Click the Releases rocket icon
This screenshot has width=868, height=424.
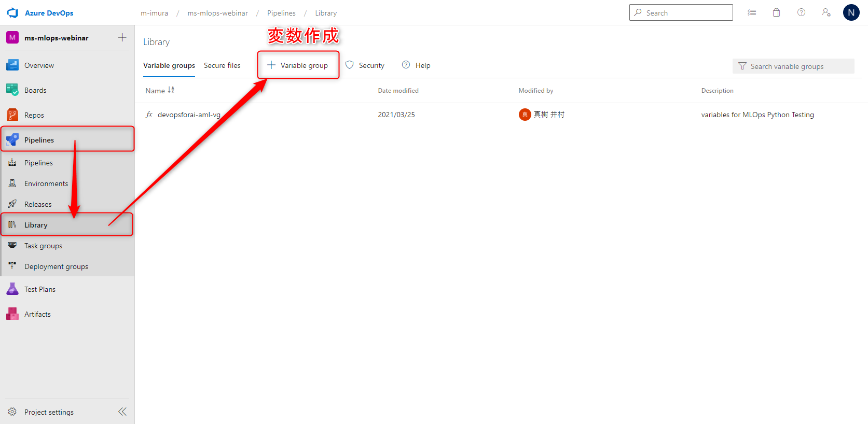12,204
